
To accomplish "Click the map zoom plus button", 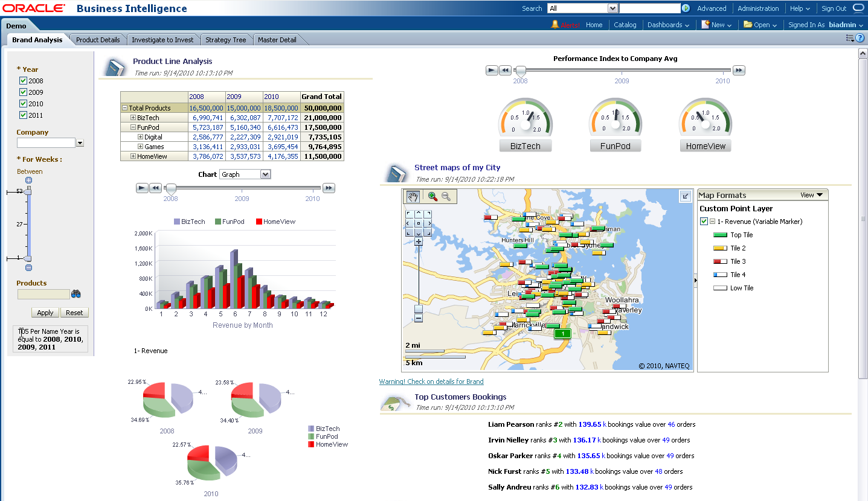I will [x=419, y=241].
